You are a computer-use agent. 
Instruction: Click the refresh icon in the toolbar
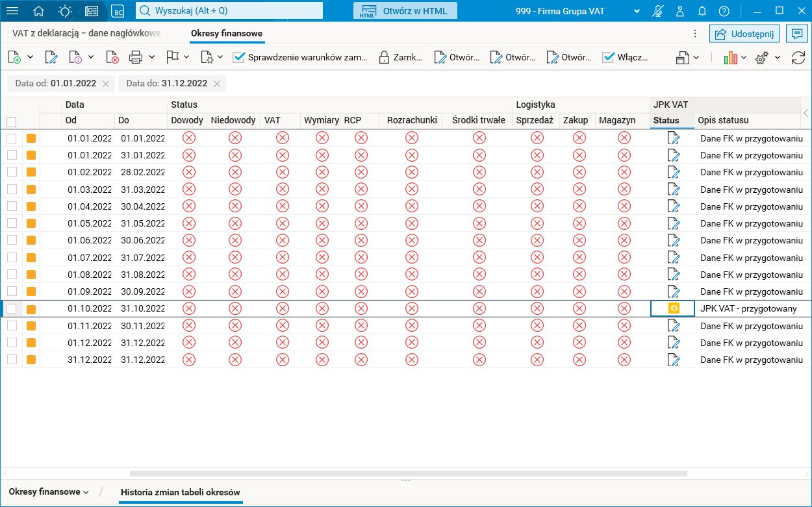(798, 58)
